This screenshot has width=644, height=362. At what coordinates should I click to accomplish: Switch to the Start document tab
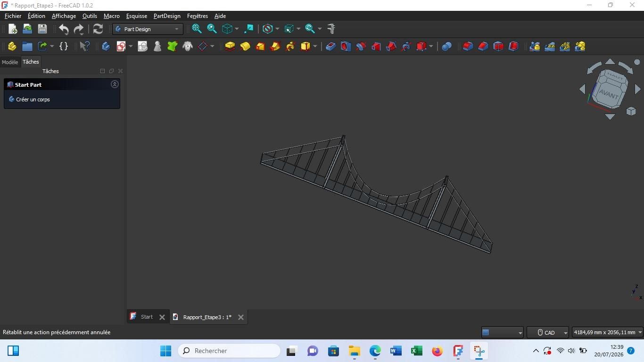point(147,317)
